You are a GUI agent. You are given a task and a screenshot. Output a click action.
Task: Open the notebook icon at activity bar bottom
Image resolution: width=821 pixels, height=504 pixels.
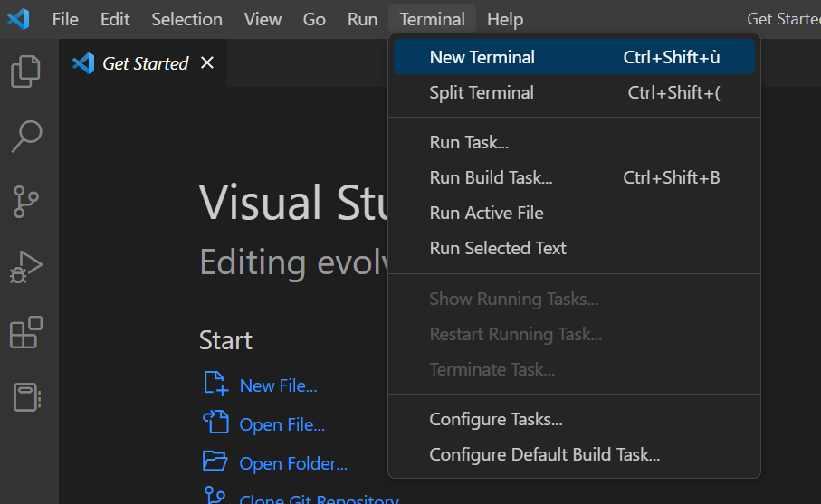tap(27, 397)
